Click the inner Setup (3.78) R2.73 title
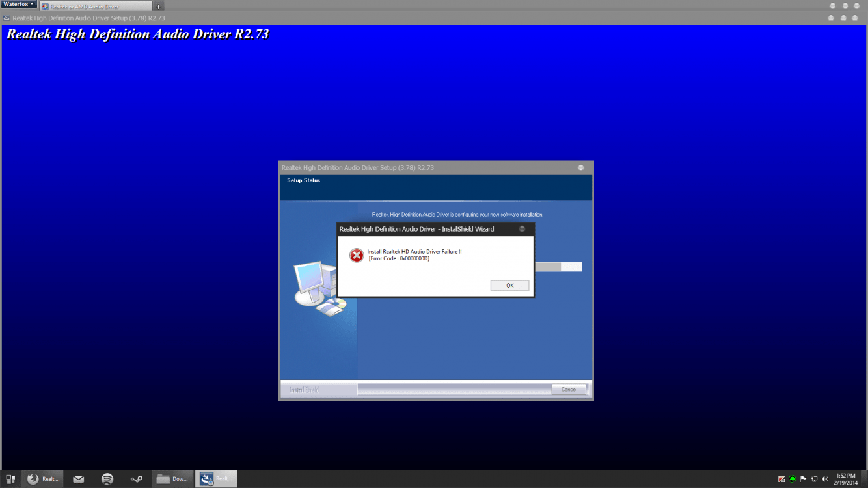 pos(358,167)
